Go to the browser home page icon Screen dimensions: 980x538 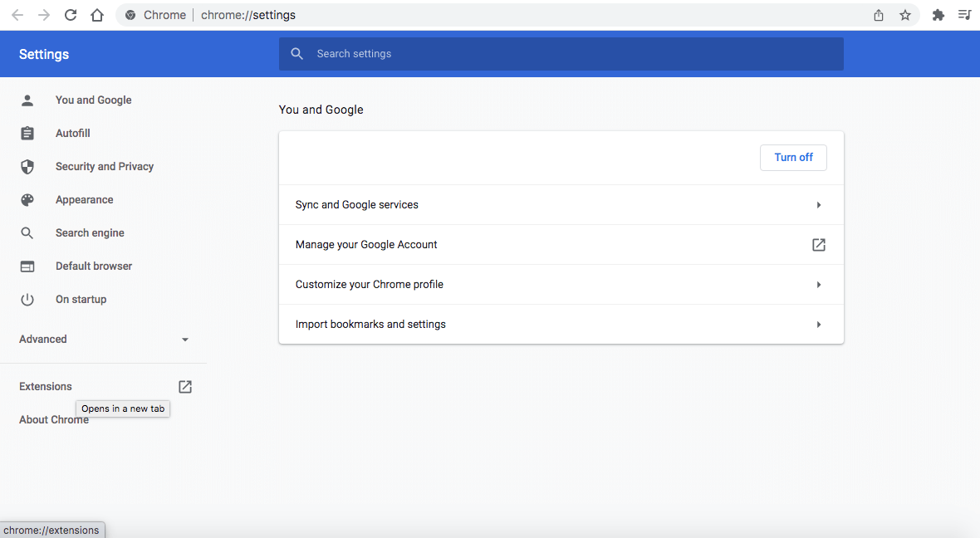point(97,15)
